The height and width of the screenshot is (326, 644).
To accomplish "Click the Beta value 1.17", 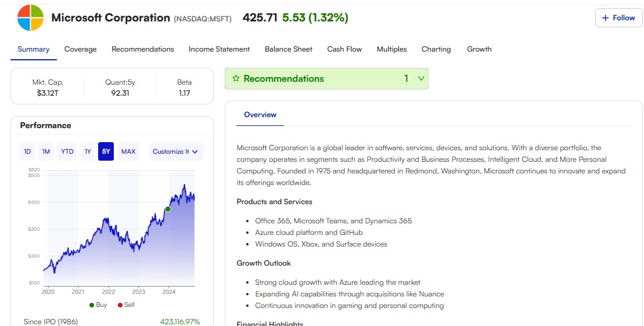I will (185, 93).
